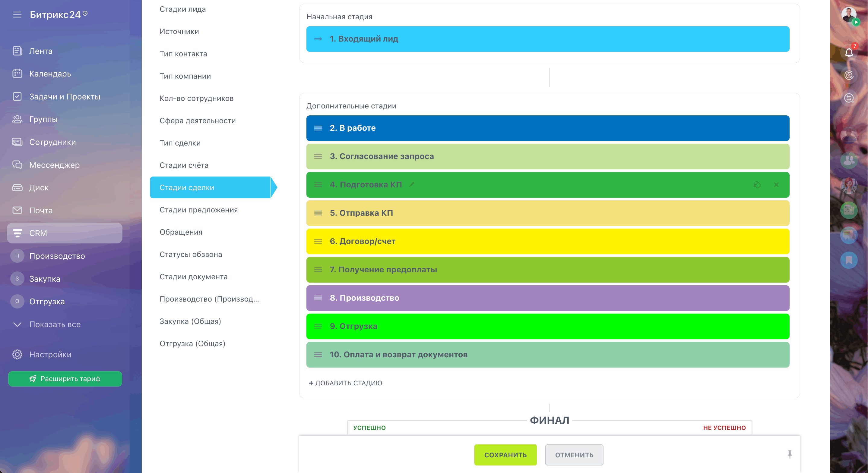
Task: Open the bookmark icon in right sidebar
Action: (848, 260)
